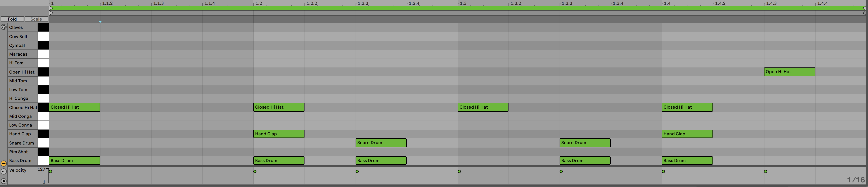This screenshot has height=187, width=868.
Task: Select the Bass Drum note at 1.2.3
Action: [381, 160]
